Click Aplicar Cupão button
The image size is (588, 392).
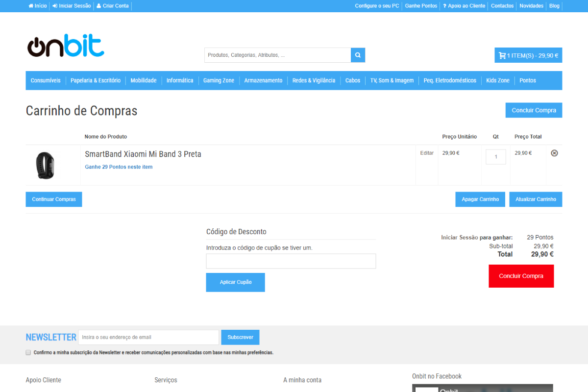tap(236, 282)
